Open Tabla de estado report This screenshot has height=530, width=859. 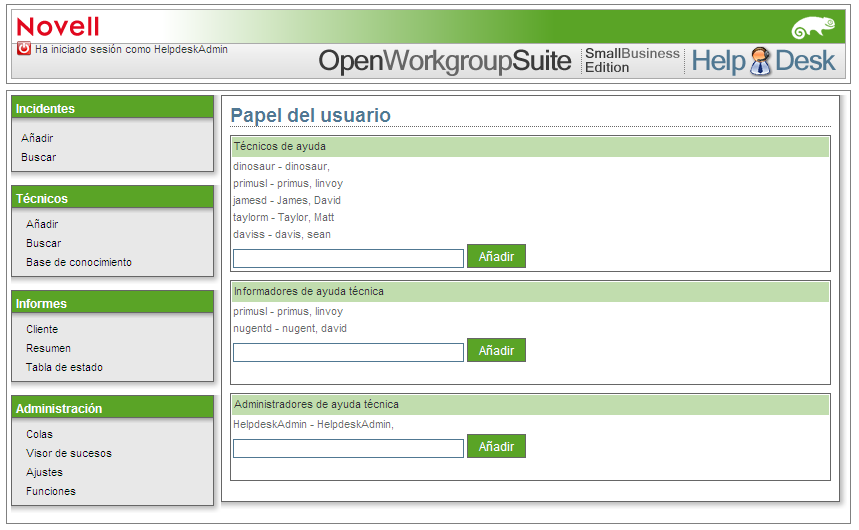(x=64, y=367)
